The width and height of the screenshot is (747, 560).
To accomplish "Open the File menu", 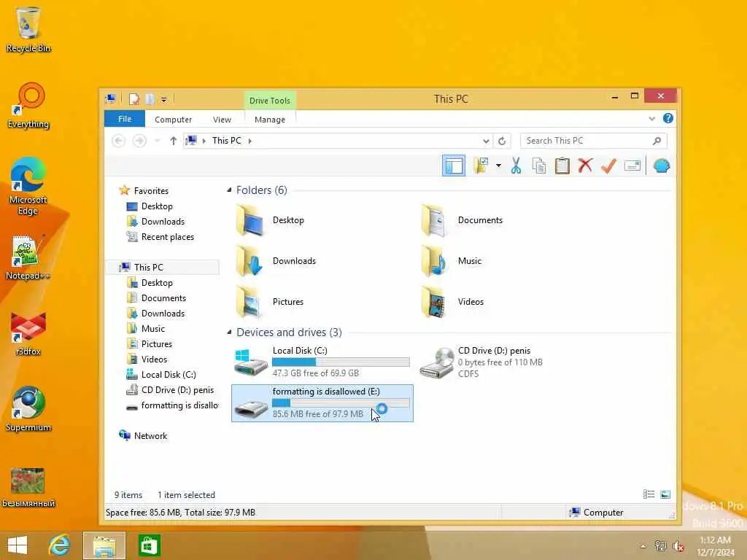I will (x=124, y=119).
